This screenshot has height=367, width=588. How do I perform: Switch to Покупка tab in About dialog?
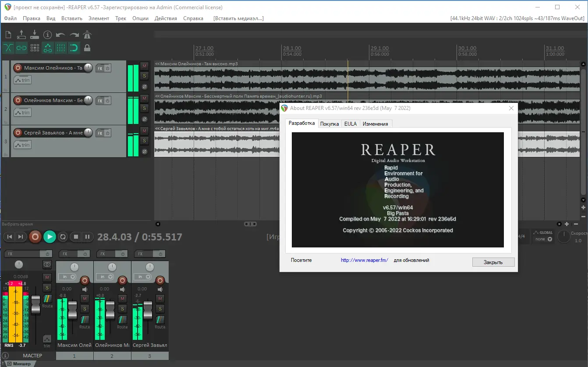click(x=329, y=124)
